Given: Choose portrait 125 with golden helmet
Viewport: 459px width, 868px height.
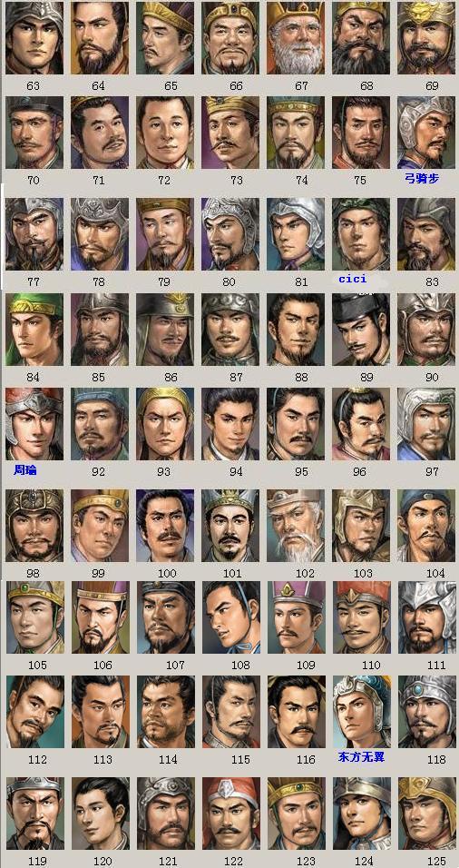Looking at the screenshot, I should (x=427, y=814).
